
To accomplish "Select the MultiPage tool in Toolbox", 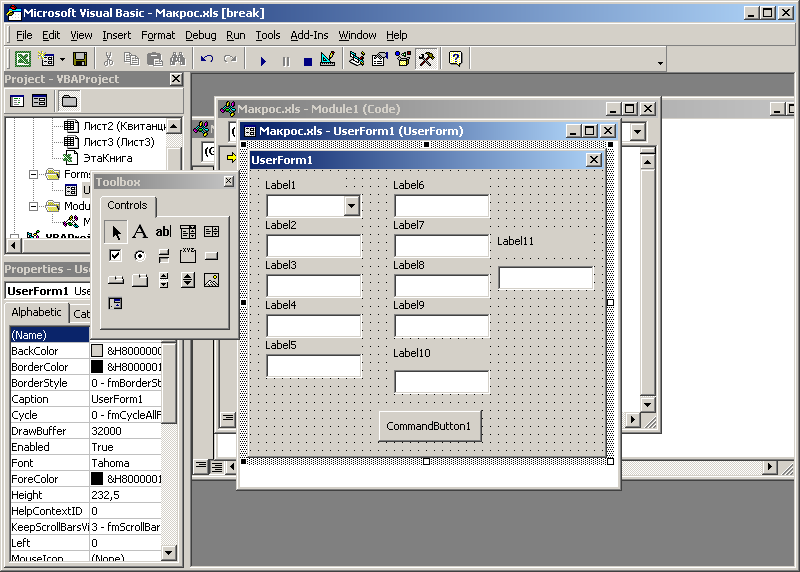I will [x=139, y=280].
